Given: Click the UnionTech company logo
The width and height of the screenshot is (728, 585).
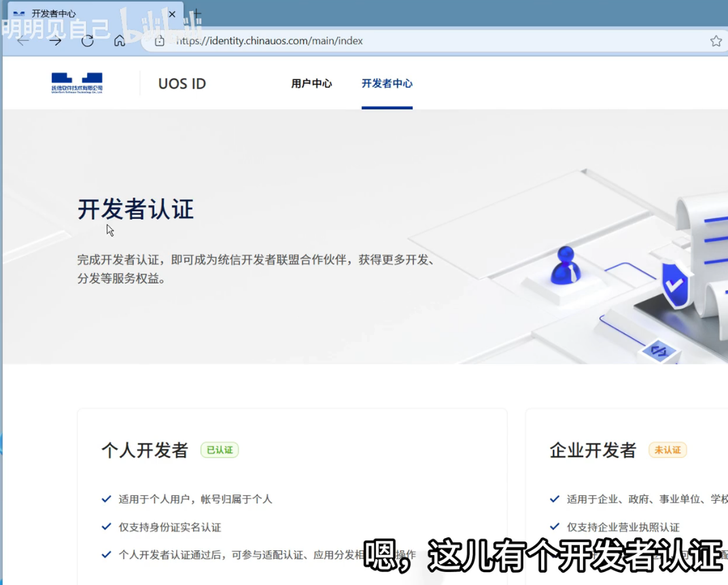Looking at the screenshot, I should tap(77, 83).
